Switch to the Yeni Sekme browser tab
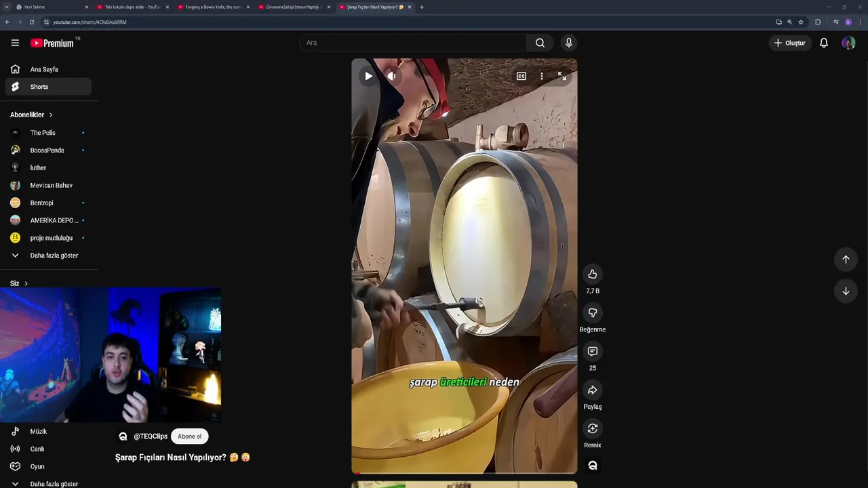The image size is (868, 488). pos(52,7)
